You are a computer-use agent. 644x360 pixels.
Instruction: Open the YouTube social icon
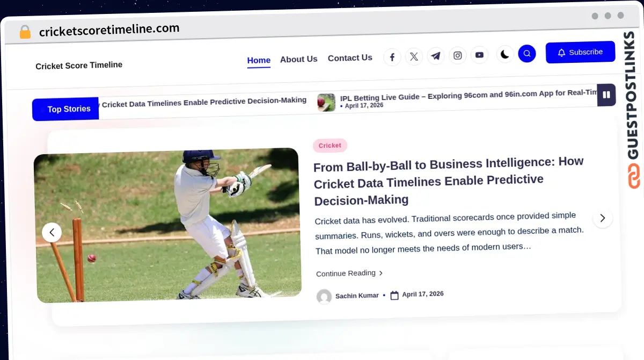[x=479, y=55]
